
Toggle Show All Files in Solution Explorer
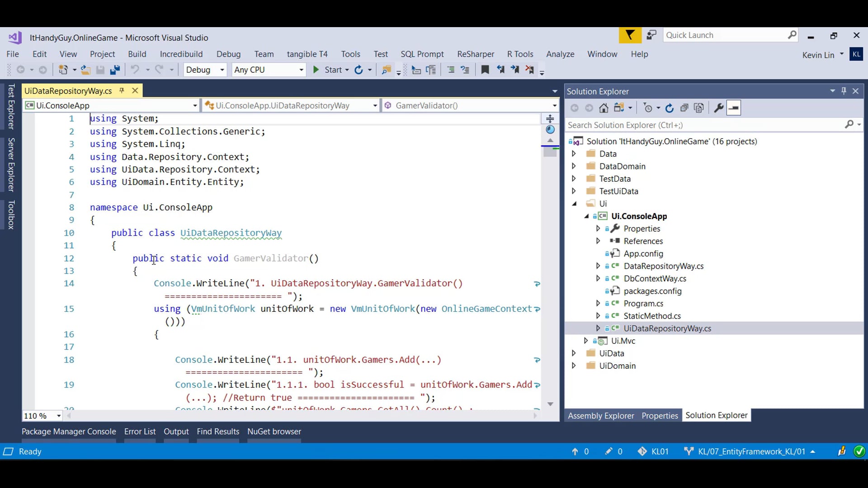tap(699, 108)
